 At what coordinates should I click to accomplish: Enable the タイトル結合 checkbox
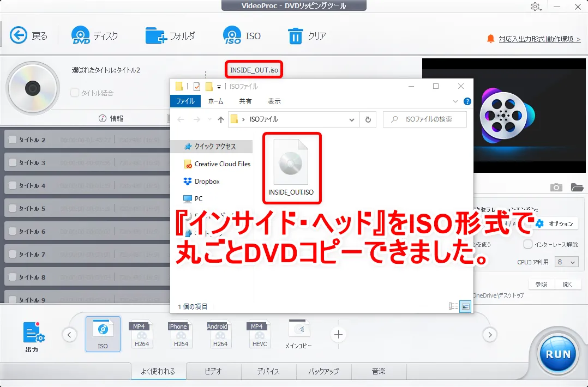coord(75,93)
